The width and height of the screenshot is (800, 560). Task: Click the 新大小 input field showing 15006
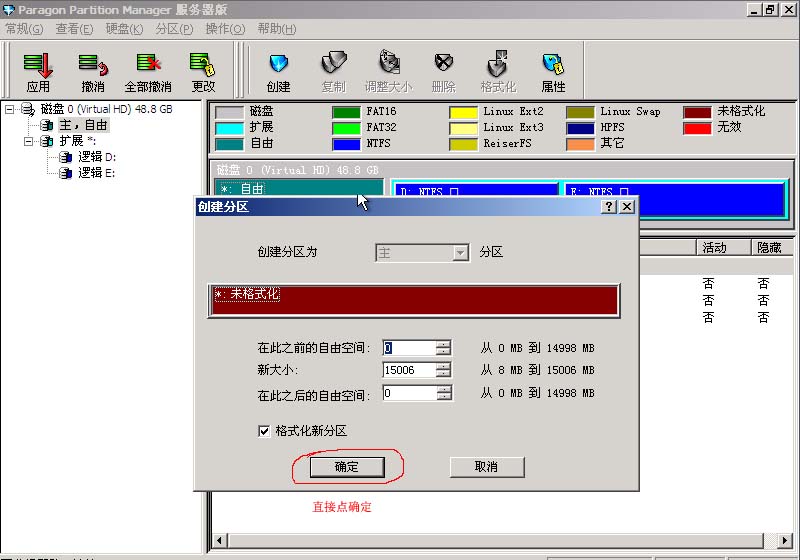[x=409, y=370]
